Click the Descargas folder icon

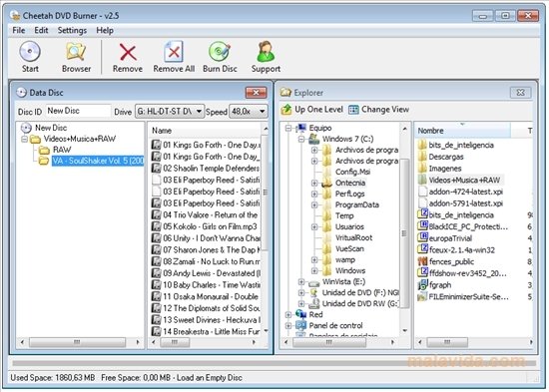coord(422,157)
